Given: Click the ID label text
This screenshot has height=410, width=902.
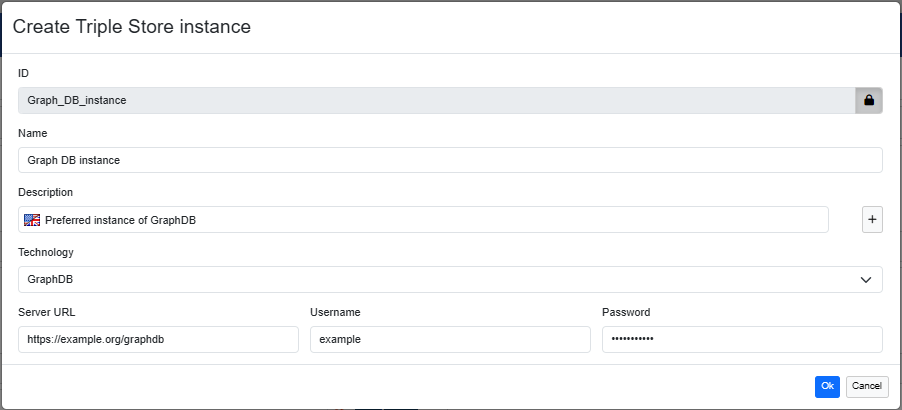Looking at the screenshot, I should [24, 73].
